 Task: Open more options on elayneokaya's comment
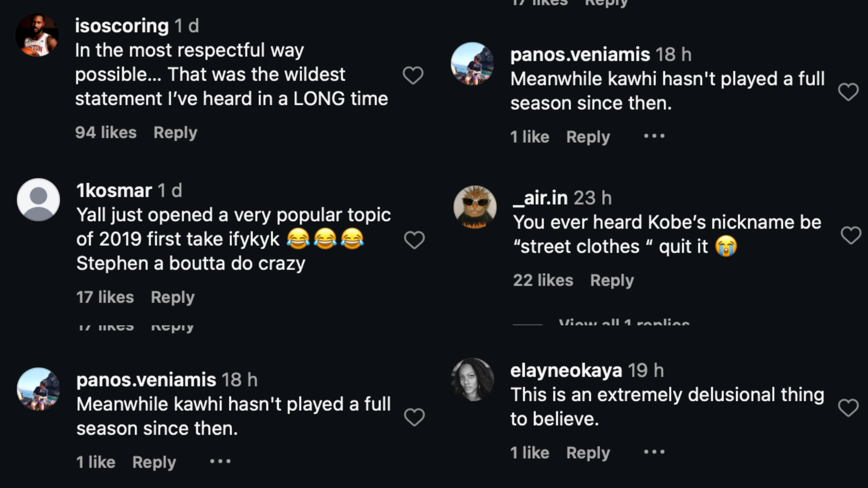(x=654, y=452)
